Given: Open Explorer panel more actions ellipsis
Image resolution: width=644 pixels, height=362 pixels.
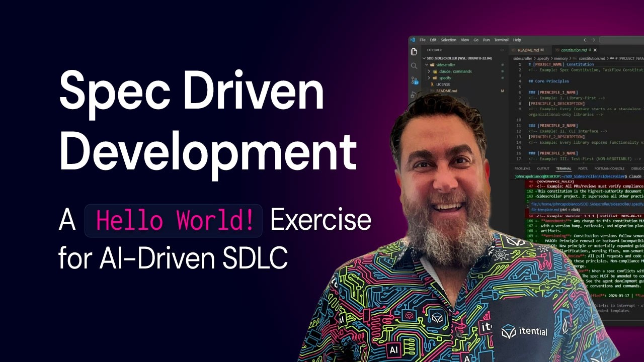Looking at the screenshot, I should (502, 50).
